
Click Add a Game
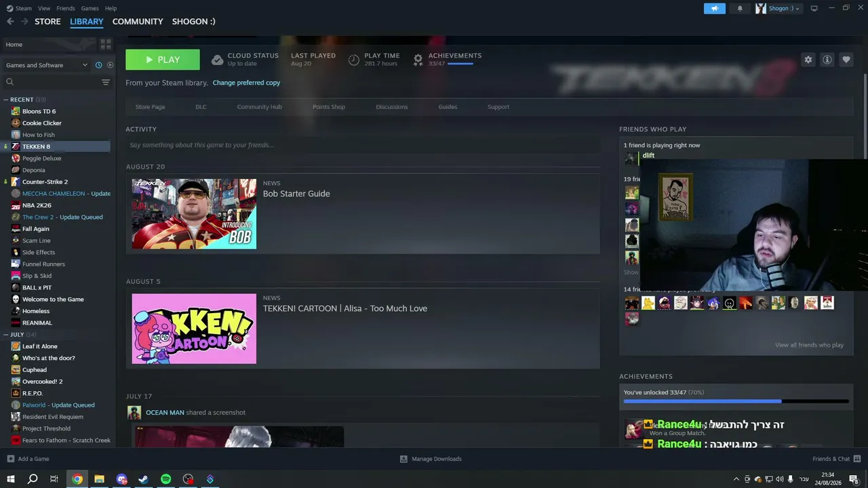point(28,459)
